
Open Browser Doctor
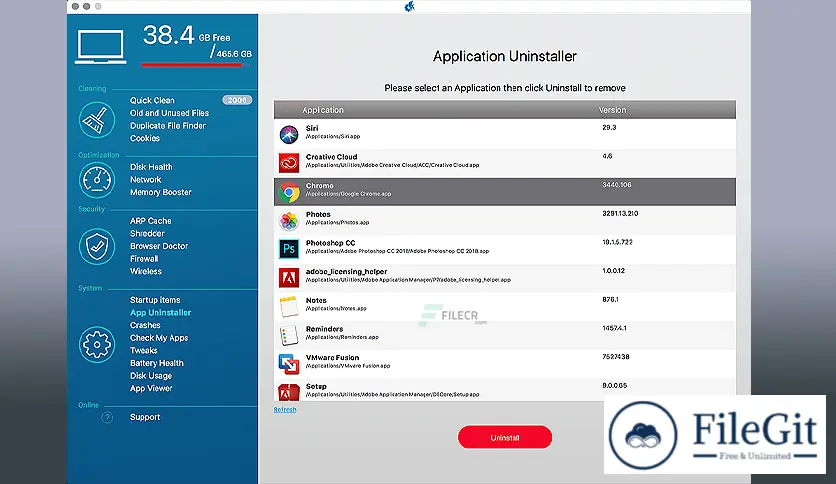(159, 246)
